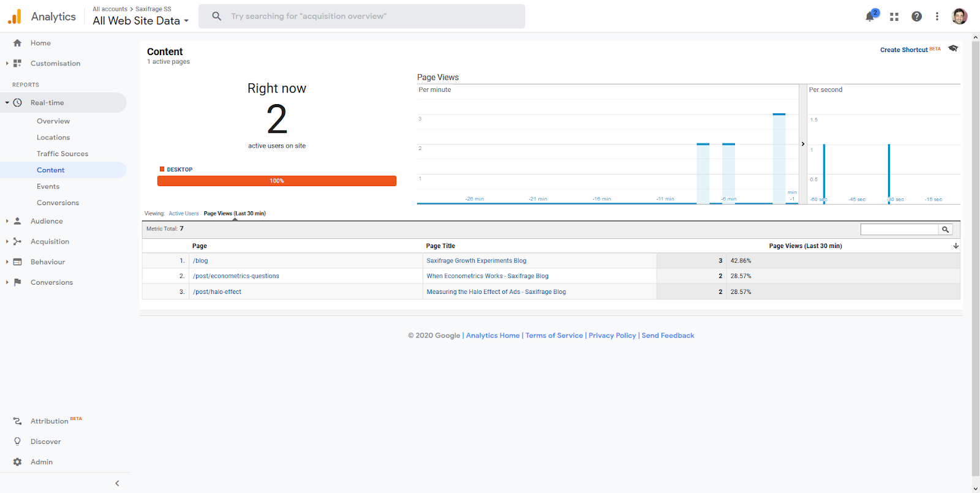Click the chart panel right arrow divider
This screenshot has width=980, height=493.
pos(803,144)
